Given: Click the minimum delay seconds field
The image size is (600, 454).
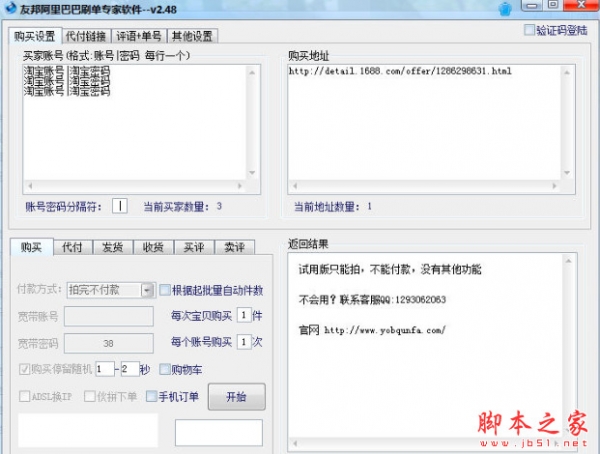Looking at the screenshot, I should [x=104, y=369].
